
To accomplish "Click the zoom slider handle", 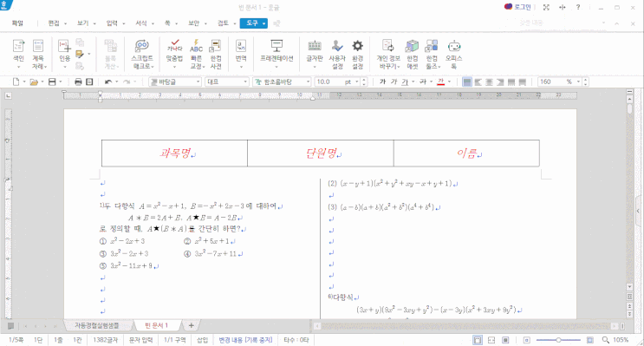I will pos(558,340).
